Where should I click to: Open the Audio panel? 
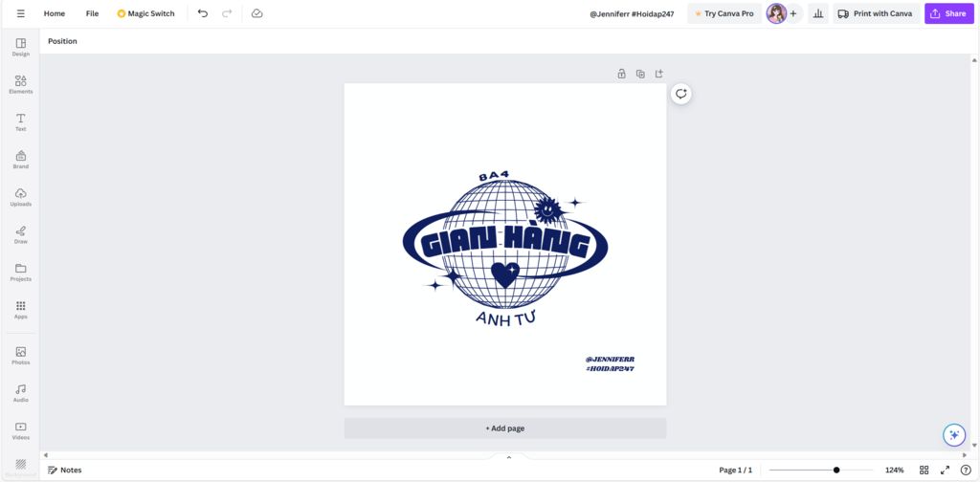(x=21, y=393)
